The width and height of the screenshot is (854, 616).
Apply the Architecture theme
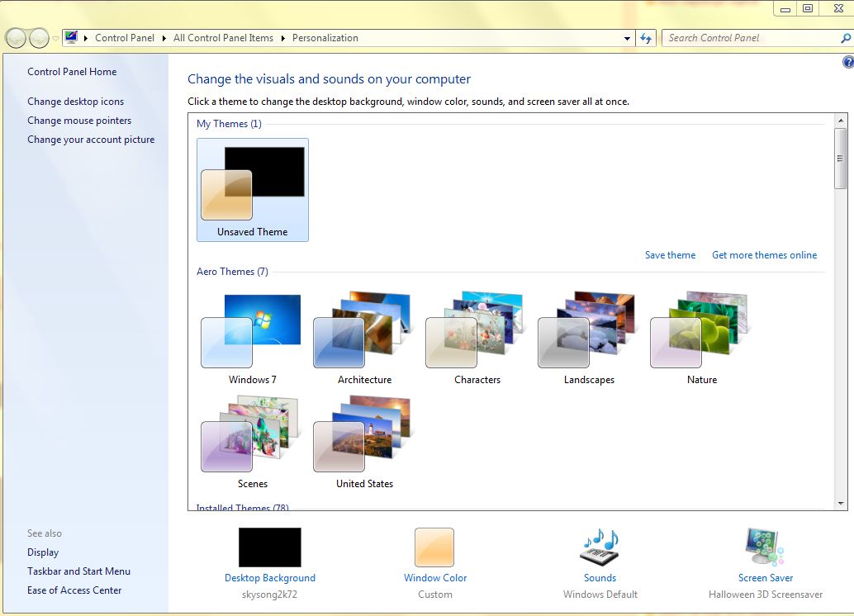point(364,339)
